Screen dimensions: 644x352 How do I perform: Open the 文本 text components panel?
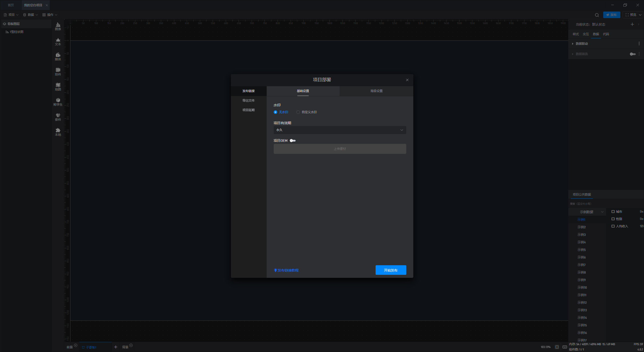tap(58, 41)
